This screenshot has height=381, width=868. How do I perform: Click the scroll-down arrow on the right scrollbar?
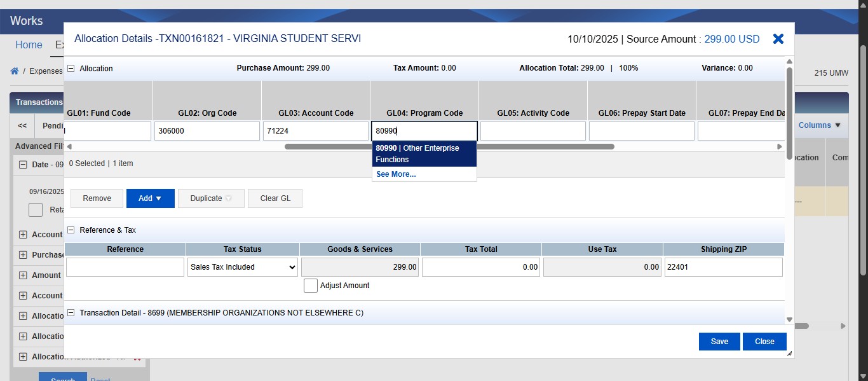[790, 319]
